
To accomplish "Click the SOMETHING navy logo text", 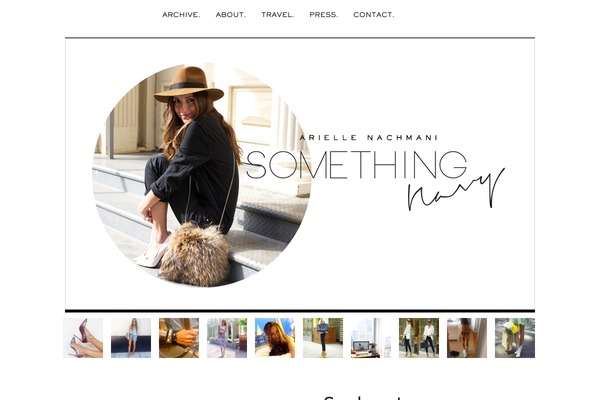I will [375, 178].
